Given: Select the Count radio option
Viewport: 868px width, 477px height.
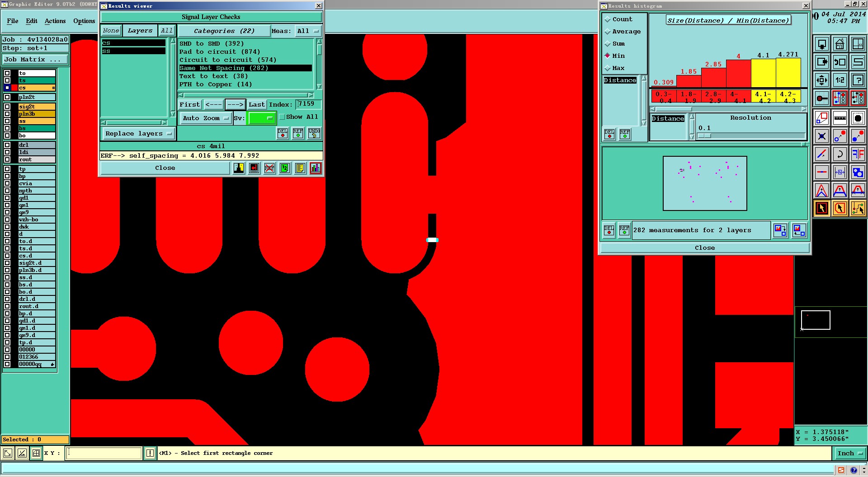Looking at the screenshot, I should [608, 19].
